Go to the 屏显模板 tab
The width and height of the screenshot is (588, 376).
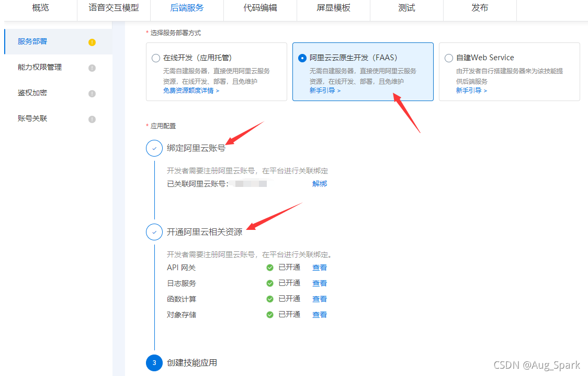333,8
